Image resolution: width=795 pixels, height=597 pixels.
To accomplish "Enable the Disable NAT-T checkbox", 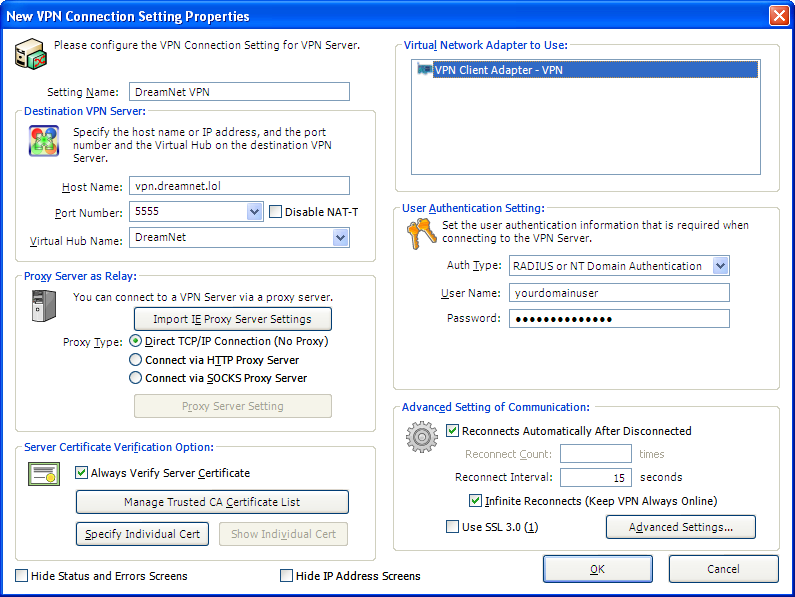I will pos(275,212).
